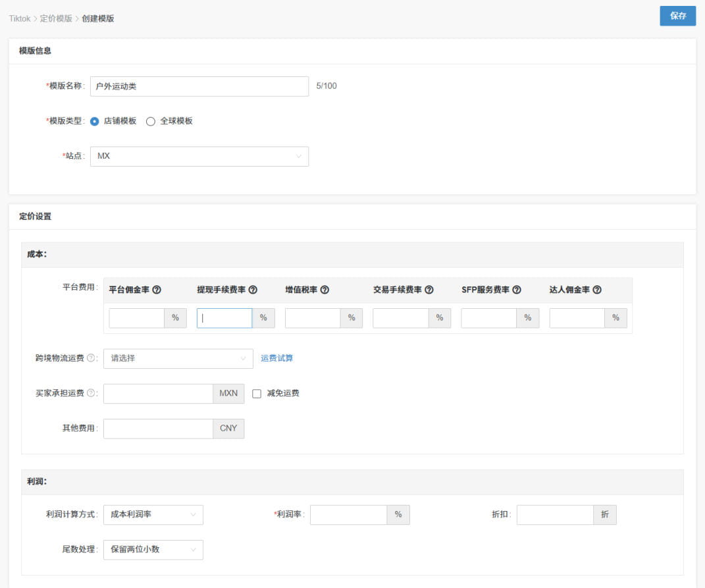Click help icon next to SFP服务费率
This screenshot has width=705, height=588.
517,290
